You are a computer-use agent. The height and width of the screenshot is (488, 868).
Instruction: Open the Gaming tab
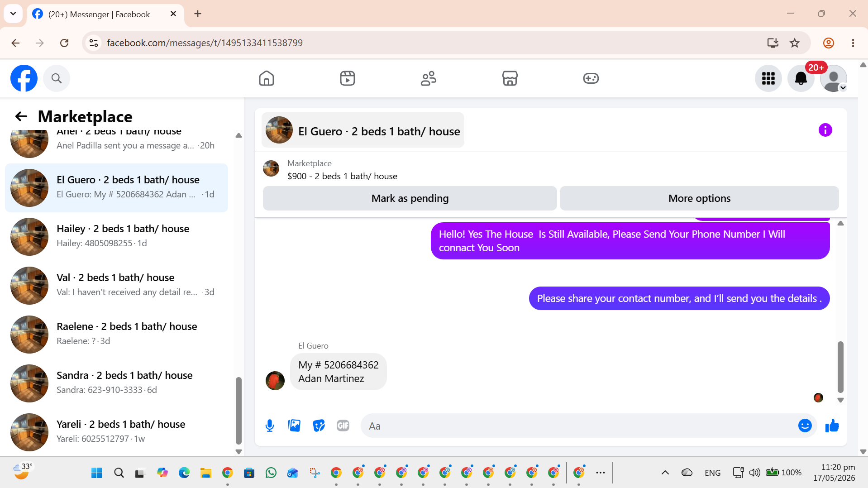click(x=591, y=78)
